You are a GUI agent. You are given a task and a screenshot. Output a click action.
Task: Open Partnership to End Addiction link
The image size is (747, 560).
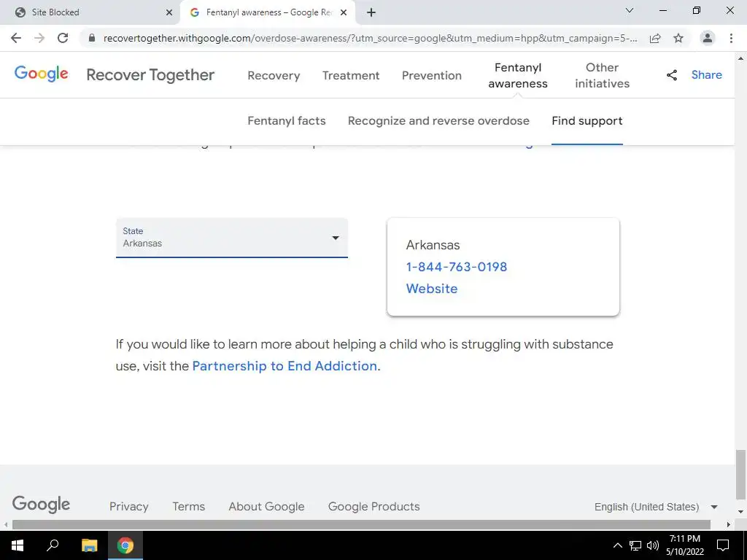click(x=285, y=366)
